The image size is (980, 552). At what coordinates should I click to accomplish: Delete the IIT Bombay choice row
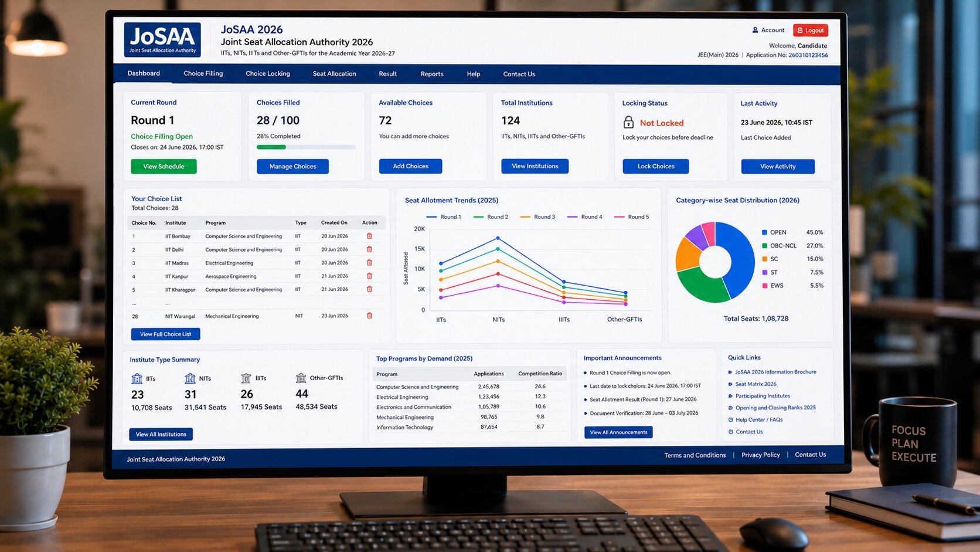pos(369,236)
